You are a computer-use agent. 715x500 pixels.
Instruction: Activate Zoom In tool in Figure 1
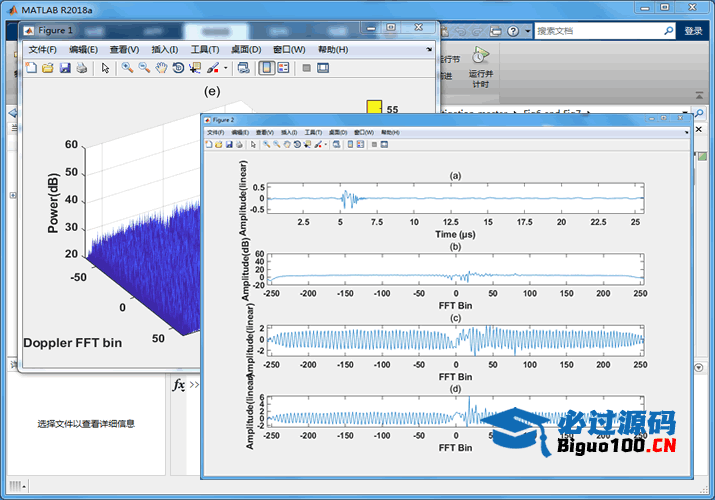click(127, 68)
